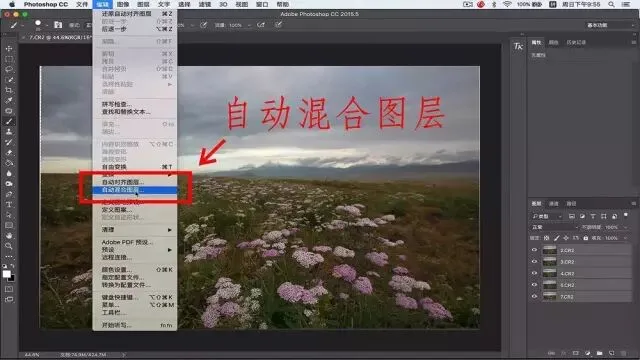Open the layer fill dropdown
The image size is (640, 360).
[x=625, y=238]
